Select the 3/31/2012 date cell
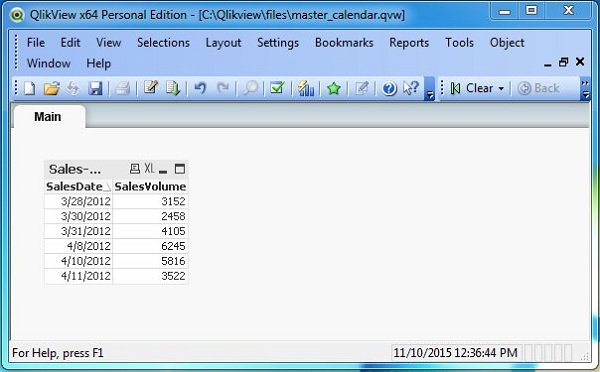The width and height of the screenshot is (600, 372). pos(78,231)
